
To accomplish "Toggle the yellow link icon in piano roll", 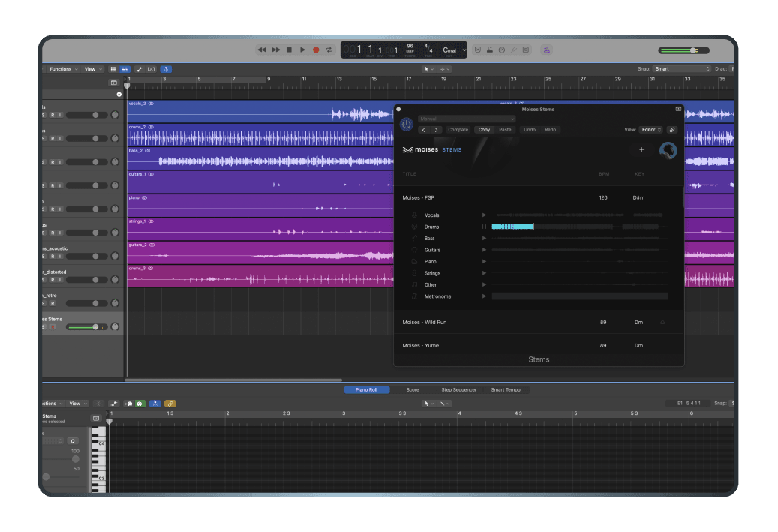I will tap(170, 404).
